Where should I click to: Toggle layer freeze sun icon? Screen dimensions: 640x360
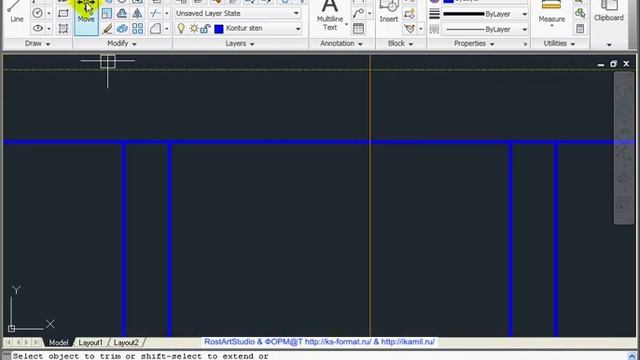coord(194,29)
